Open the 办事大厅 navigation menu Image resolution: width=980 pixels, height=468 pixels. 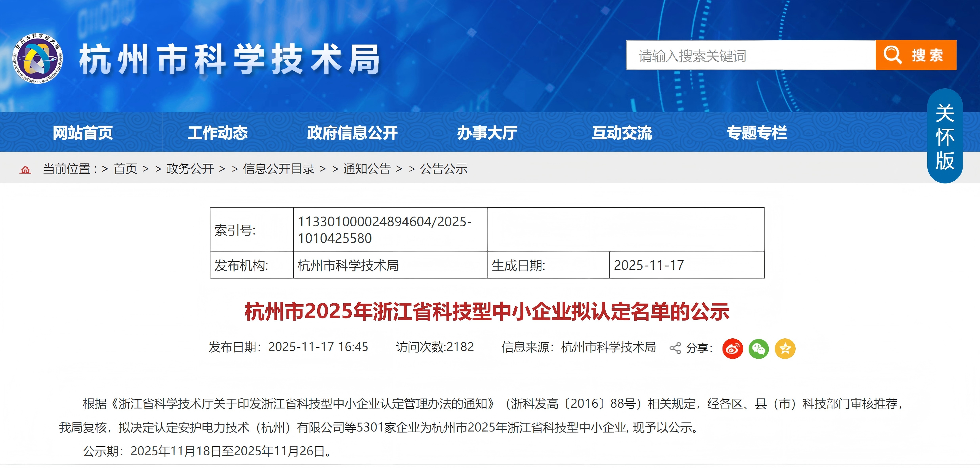pyautogui.click(x=487, y=133)
